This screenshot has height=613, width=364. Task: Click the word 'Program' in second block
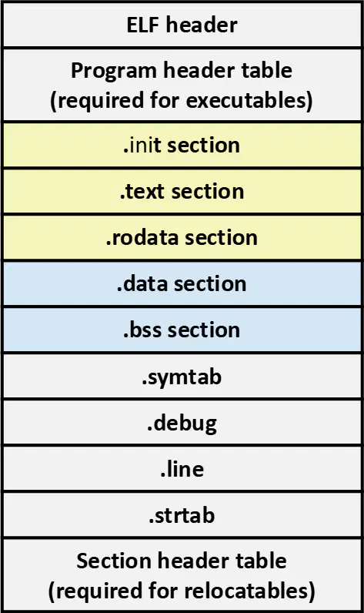114,72
